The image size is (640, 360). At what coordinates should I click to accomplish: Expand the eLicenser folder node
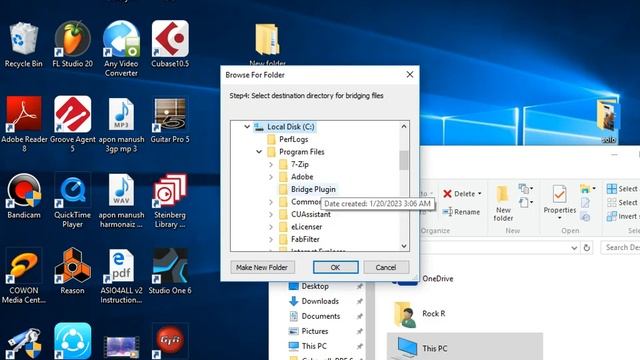click(x=271, y=227)
